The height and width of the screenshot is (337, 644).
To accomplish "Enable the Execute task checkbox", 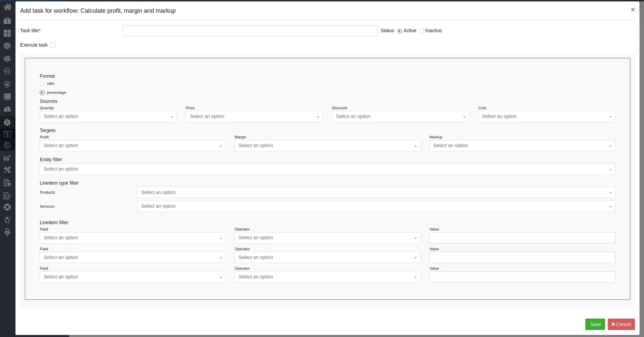I will click(x=53, y=45).
